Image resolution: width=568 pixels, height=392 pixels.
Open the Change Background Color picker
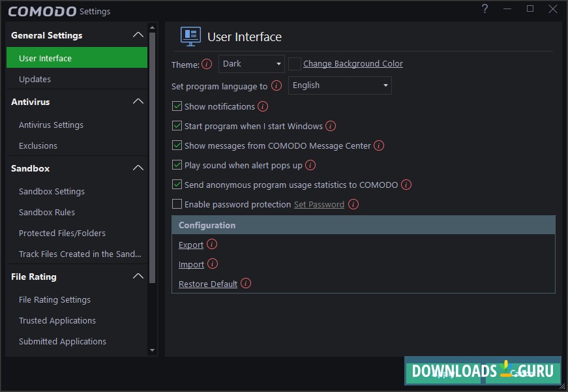click(x=352, y=63)
